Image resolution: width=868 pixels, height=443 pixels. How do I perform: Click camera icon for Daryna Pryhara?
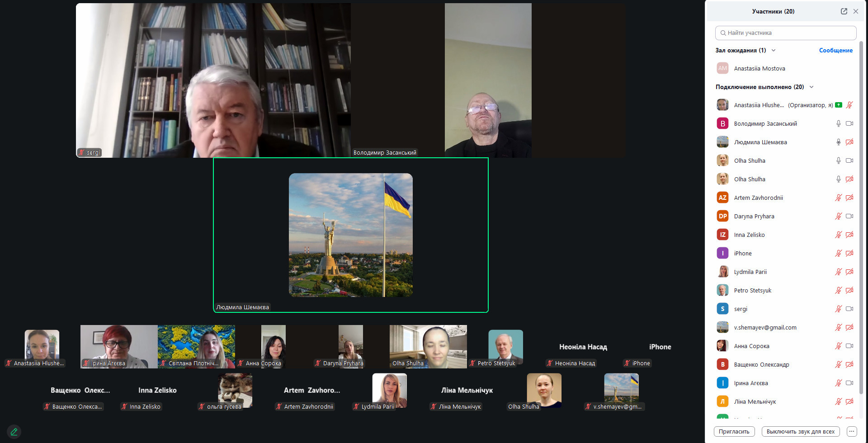849,216
